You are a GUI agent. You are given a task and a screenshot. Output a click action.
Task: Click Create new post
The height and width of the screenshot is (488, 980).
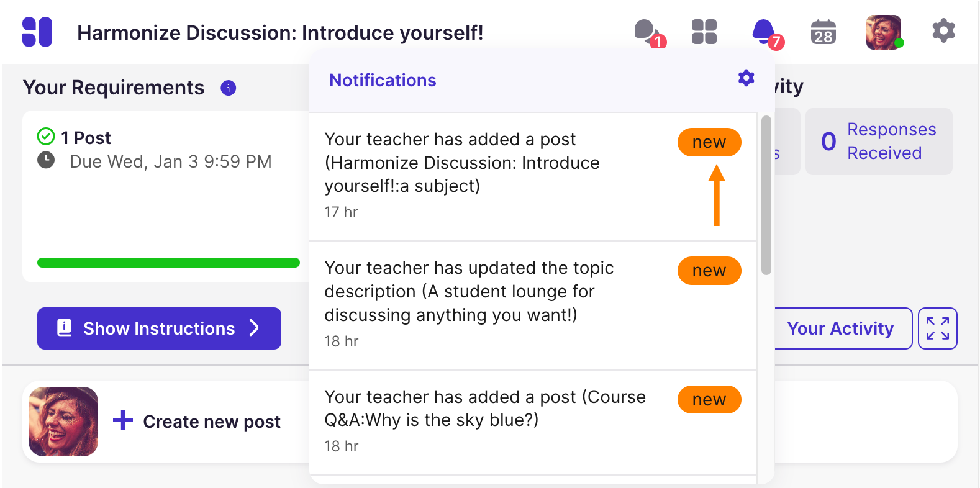point(197,422)
